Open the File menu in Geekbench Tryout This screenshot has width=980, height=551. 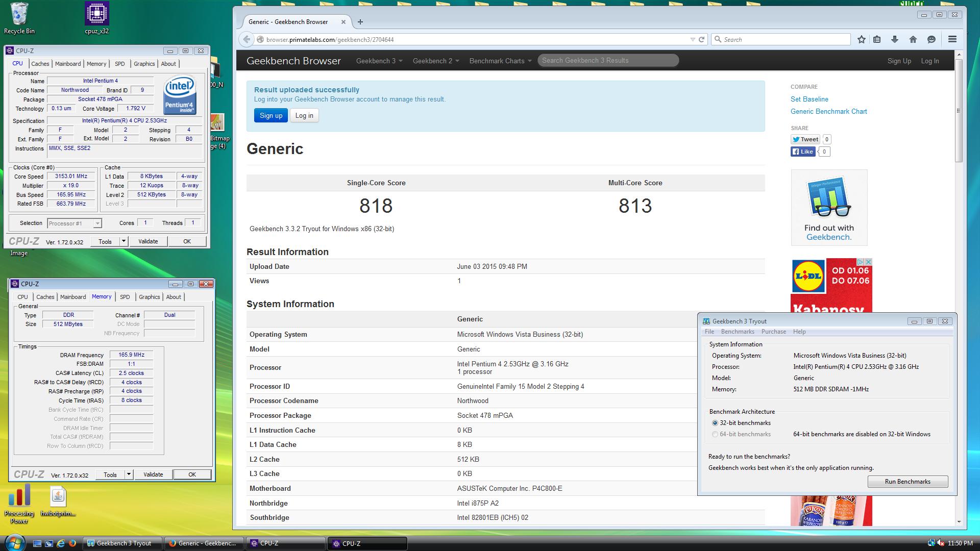pyautogui.click(x=709, y=332)
